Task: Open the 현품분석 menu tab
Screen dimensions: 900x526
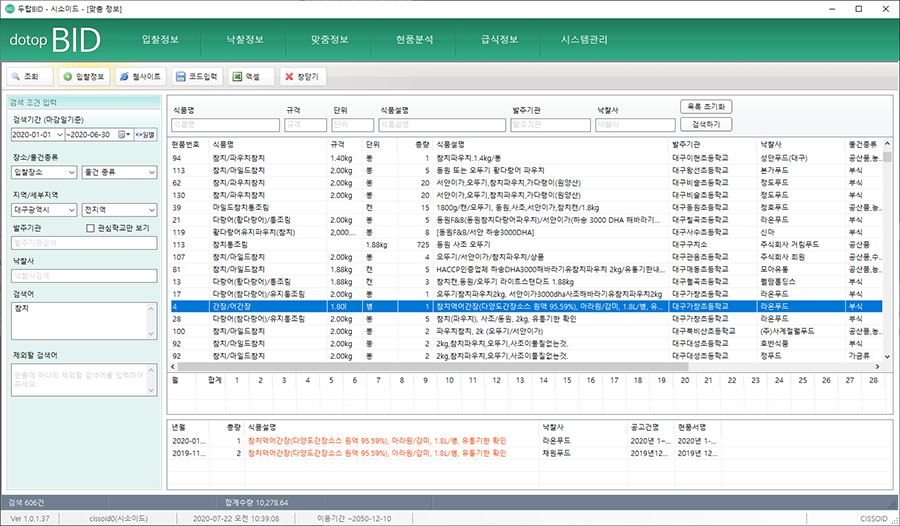Action: [414, 40]
